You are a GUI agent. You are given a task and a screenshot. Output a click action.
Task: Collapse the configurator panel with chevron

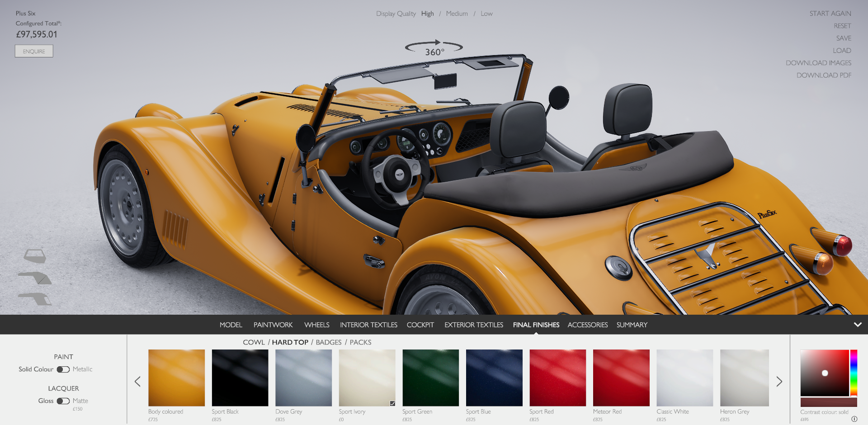pos(857,325)
